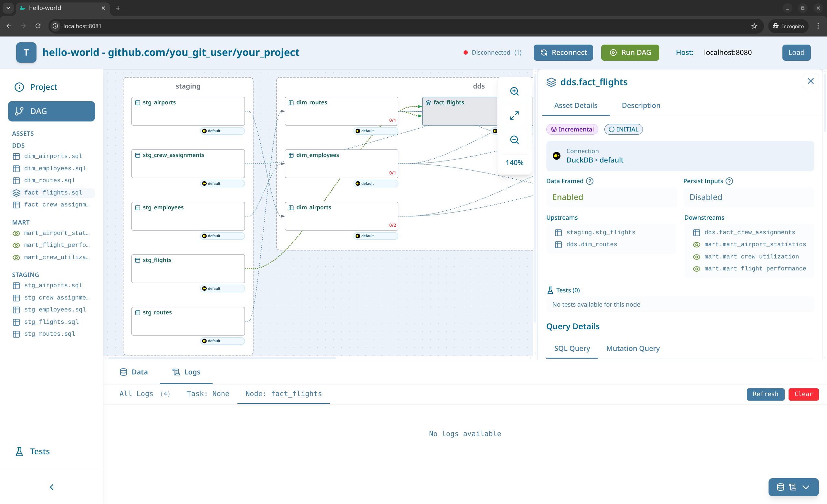Click downstream mart.mart_flight_performance link
The width and height of the screenshot is (827, 504).
point(755,268)
